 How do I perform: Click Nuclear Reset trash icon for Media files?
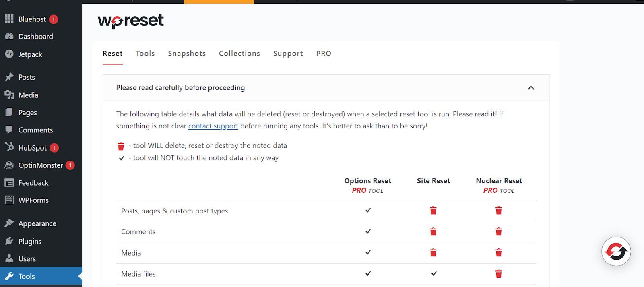499,274
